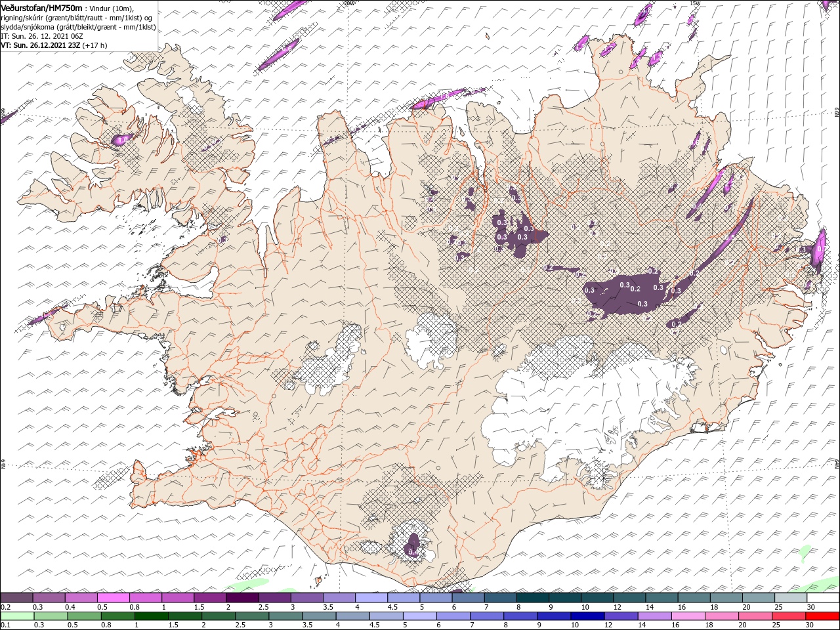This screenshot has height=630, width=840.
Task: Pick the lavender snow swatch between 4 and 4.5
Action: point(371,598)
